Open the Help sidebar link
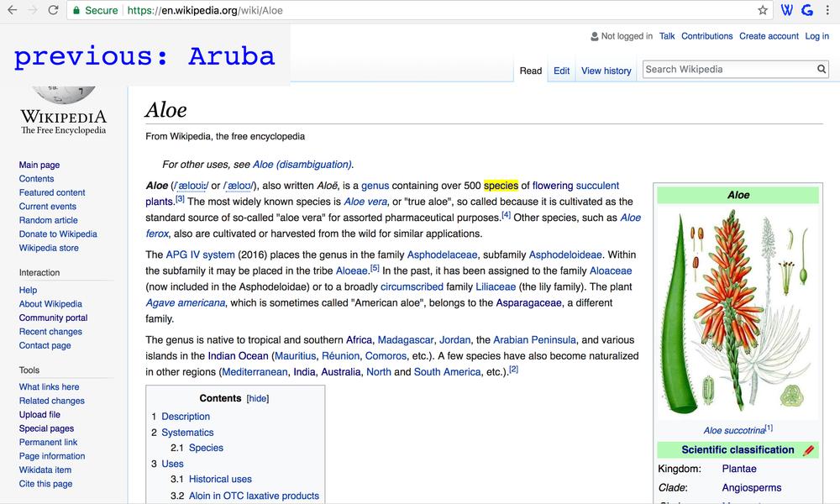This screenshot has width=840, height=504. click(28, 291)
